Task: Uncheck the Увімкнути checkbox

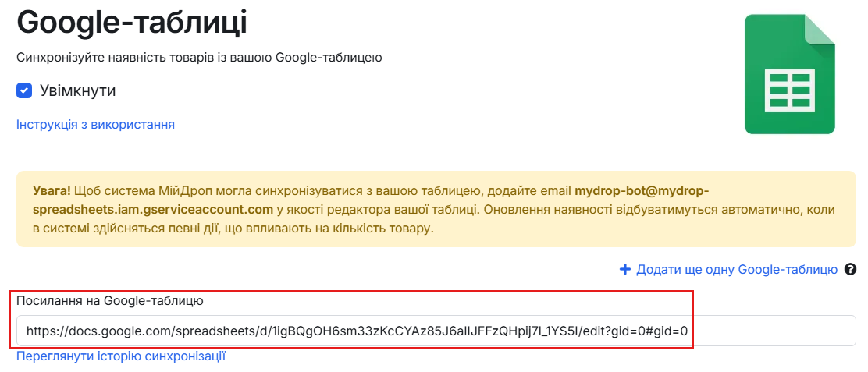Action: click(23, 90)
